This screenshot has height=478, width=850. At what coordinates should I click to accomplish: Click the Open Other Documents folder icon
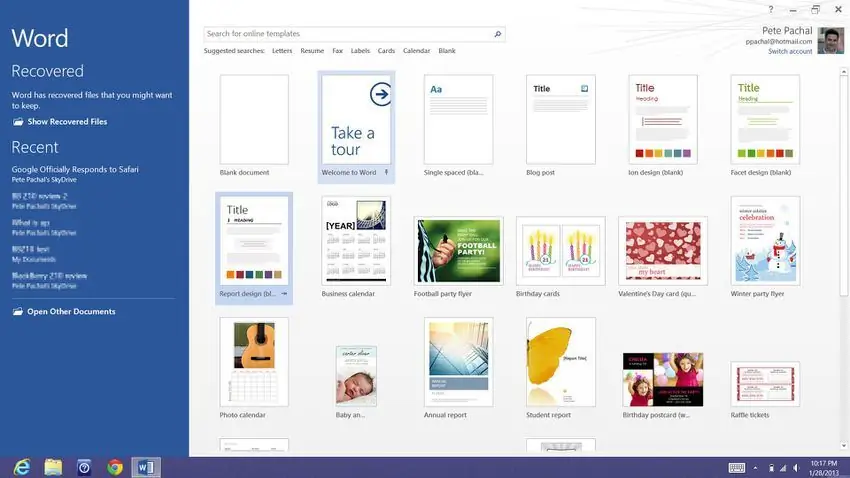[x=18, y=311]
